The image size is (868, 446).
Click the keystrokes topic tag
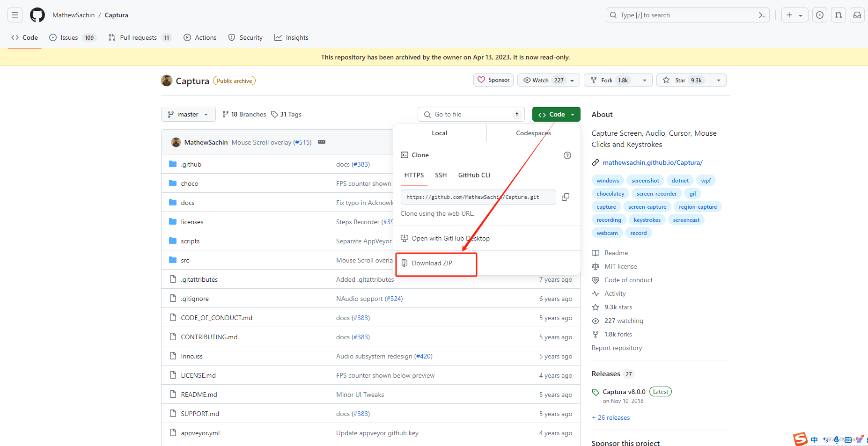click(647, 220)
